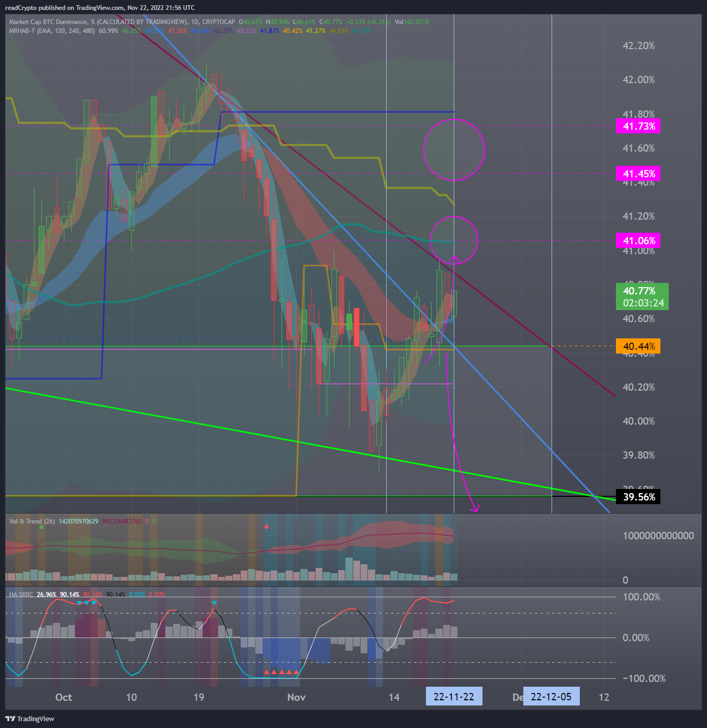This screenshot has height=728, width=707.
Task: Click the 42.00% price axis tick
Action: coord(638,79)
